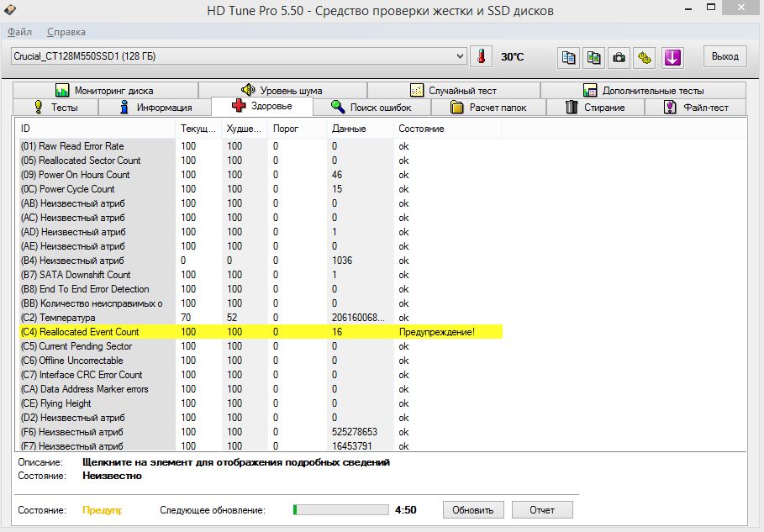764x532 pixels.
Task: Select the (D2) Неизвестный атриб row
Action: (259, 418)
